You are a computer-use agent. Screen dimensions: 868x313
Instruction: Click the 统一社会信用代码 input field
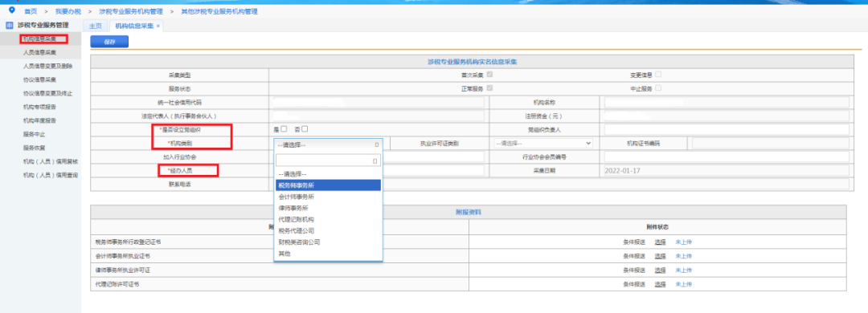click(379, 102)
